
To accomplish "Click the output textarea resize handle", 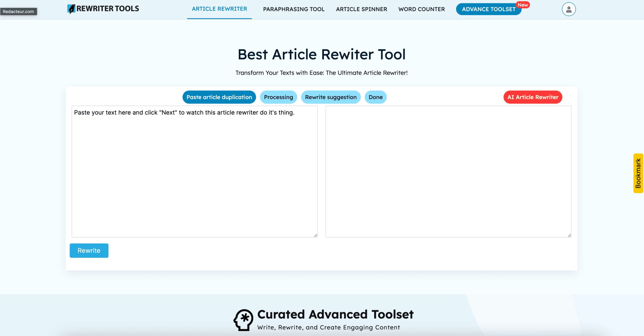I will point(569,235).
